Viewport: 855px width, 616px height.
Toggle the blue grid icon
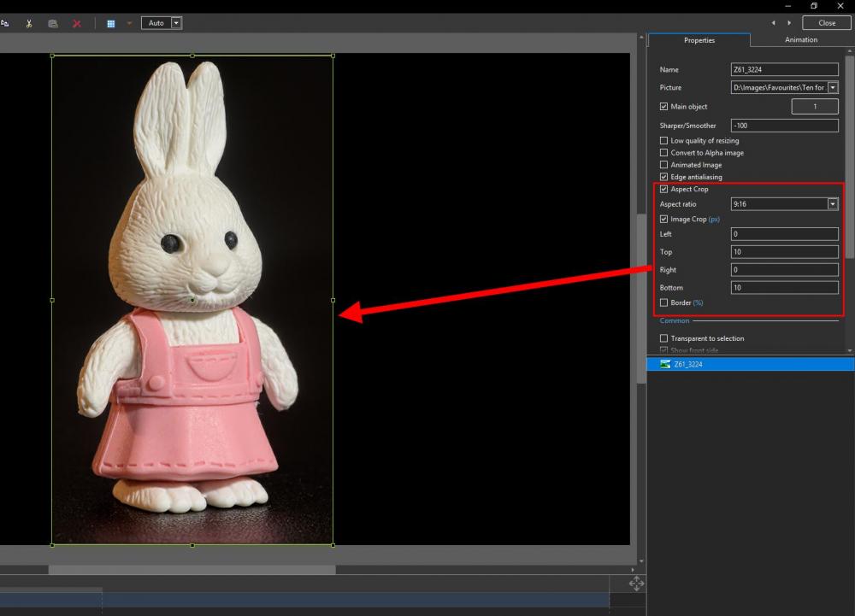click(x=110, y=23)
